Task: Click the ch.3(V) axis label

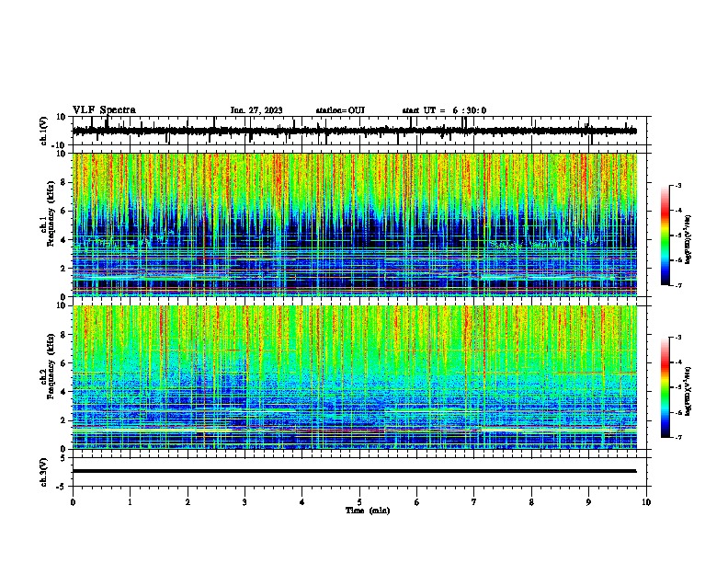Action: [44, 472]
